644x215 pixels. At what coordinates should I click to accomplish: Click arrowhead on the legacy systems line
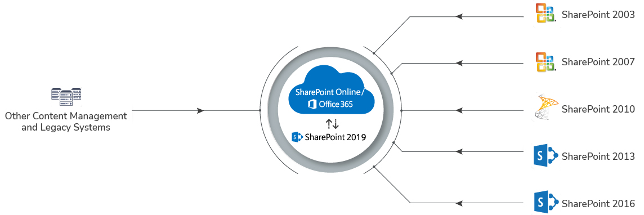200,111
